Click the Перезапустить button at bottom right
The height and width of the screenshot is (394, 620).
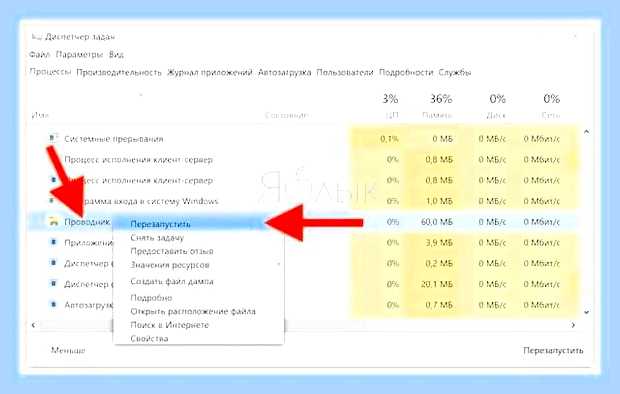[553, 350]
